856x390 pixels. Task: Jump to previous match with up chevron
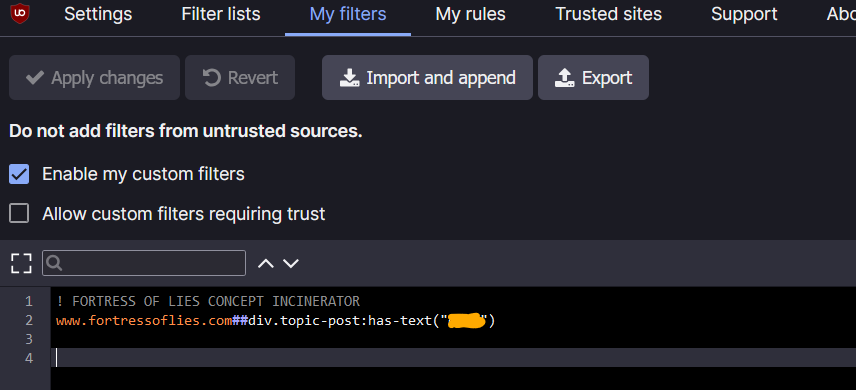click(265, 263)
